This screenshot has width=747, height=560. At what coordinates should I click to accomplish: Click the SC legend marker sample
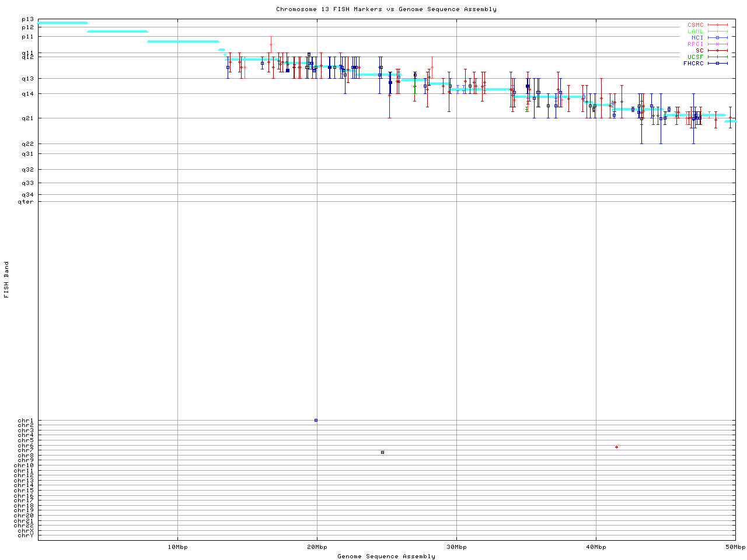717,51
